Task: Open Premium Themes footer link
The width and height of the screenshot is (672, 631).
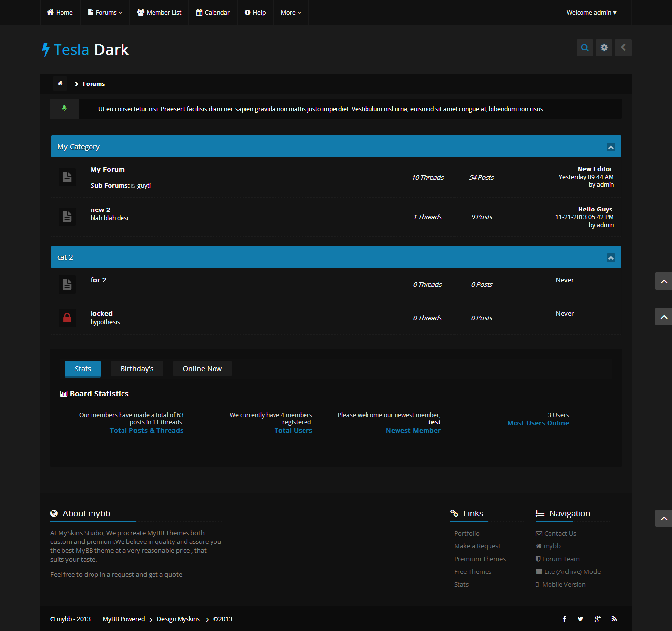Action: point(480,559)
